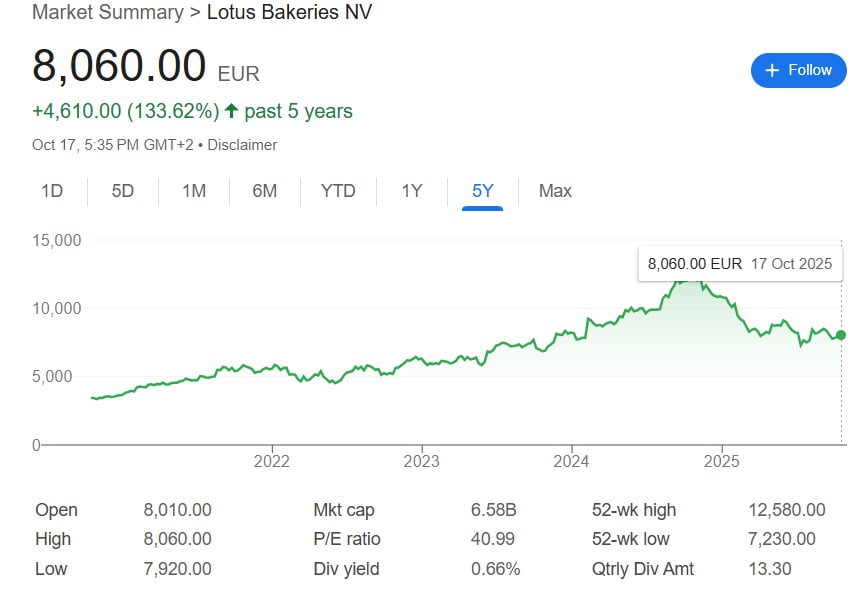867x592 pixels.
Task: Switch chart to YTD view
Action: [x=338, y=191]
